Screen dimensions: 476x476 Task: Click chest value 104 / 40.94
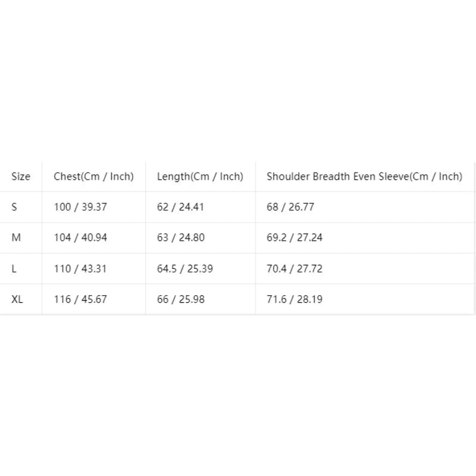click(80, 237)
